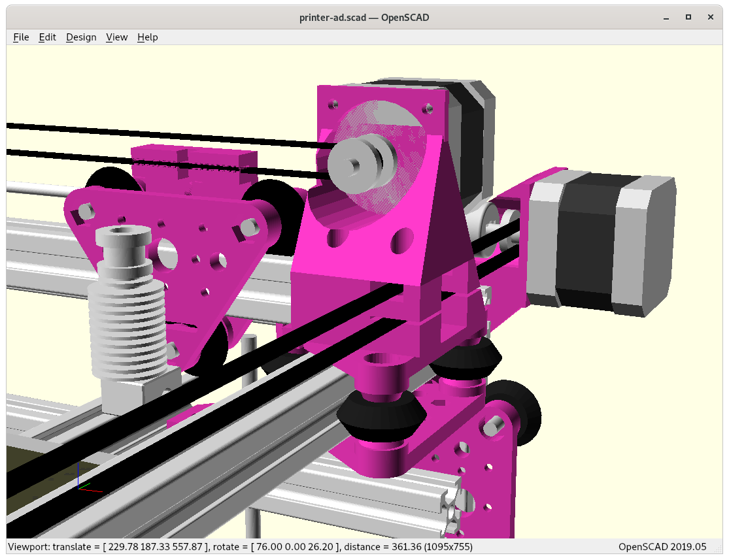The width and height of the screenshot is (729, 560).
Task: Open the File menu
Action: [x=21, y=37]
